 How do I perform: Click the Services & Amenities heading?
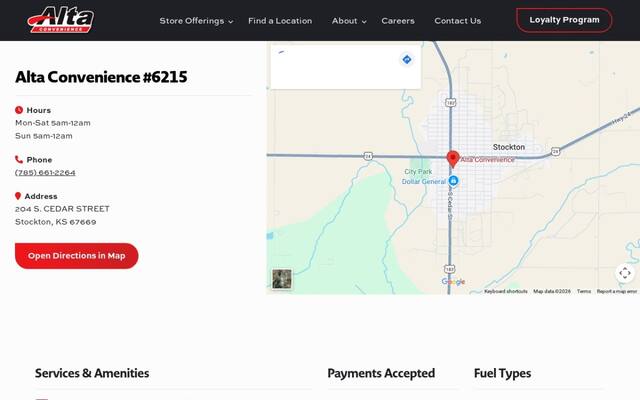(x=92, y=373)
